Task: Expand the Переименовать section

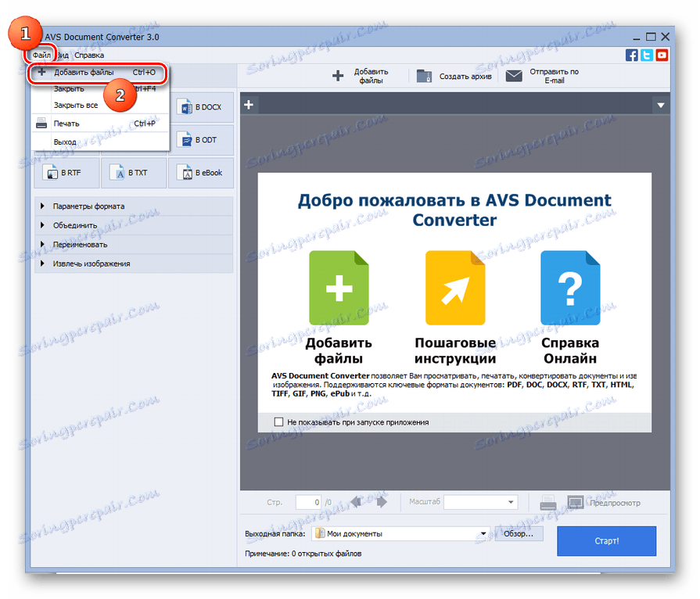Action: pyautogui.click(x=134, y=245)
